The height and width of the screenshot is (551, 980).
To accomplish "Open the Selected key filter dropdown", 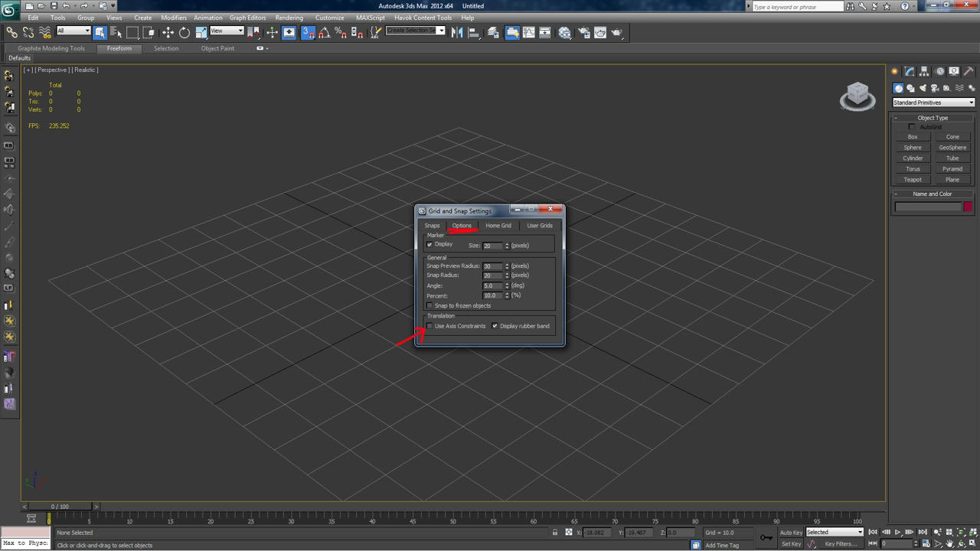I will coord(835,532).
